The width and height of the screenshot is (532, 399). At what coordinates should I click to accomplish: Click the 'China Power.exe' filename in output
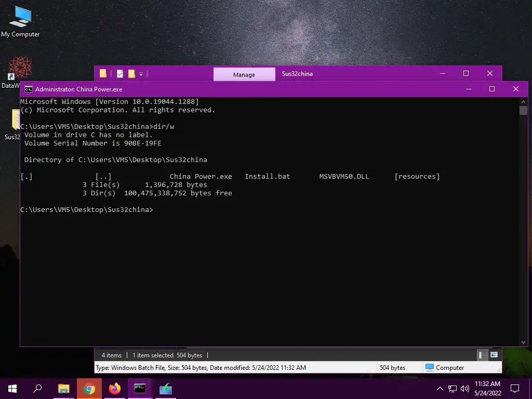[x=201, y=177]
